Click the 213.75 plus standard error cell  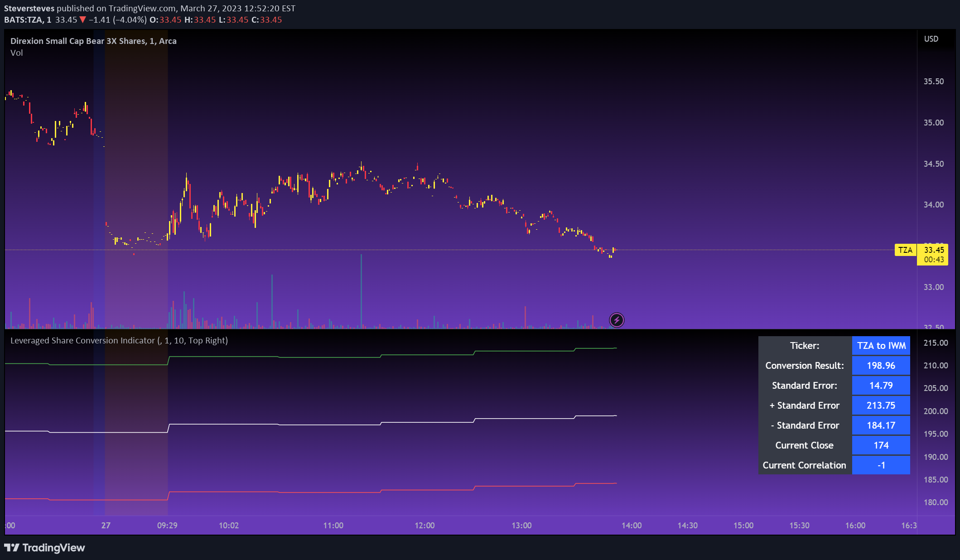(881, 406)
